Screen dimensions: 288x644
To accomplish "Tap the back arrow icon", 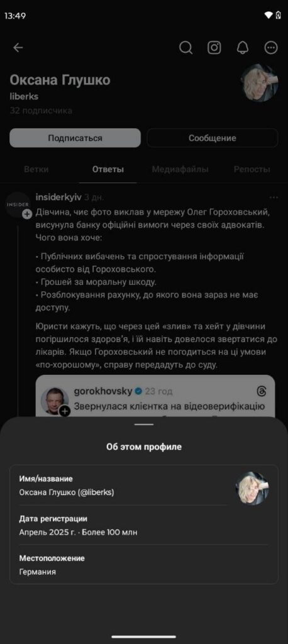I will [x=18, y=48].
